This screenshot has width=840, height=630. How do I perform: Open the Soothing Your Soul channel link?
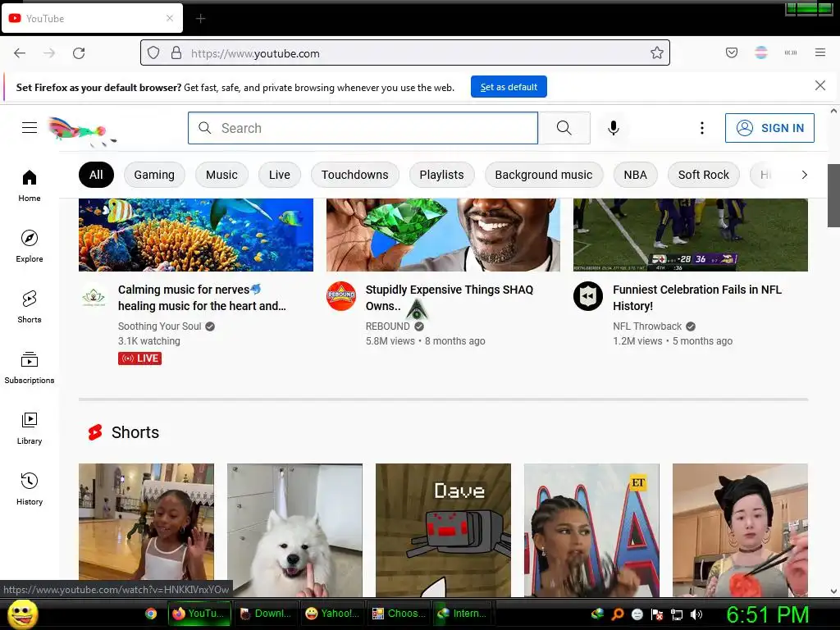coord(160,326)
